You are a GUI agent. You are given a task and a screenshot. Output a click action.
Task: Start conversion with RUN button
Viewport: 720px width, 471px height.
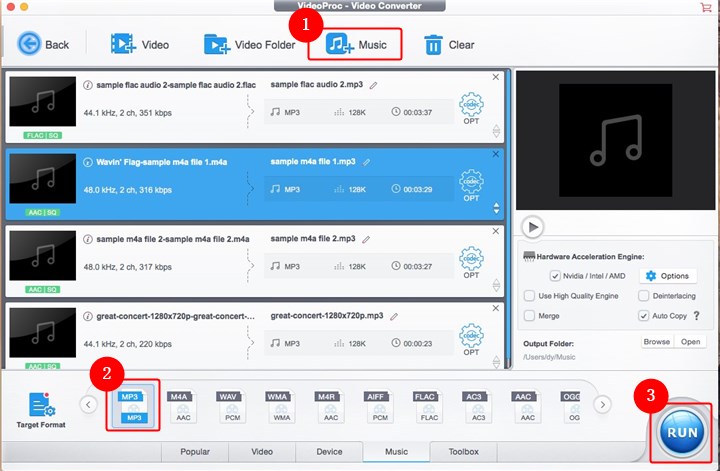[x=682, y=432]
